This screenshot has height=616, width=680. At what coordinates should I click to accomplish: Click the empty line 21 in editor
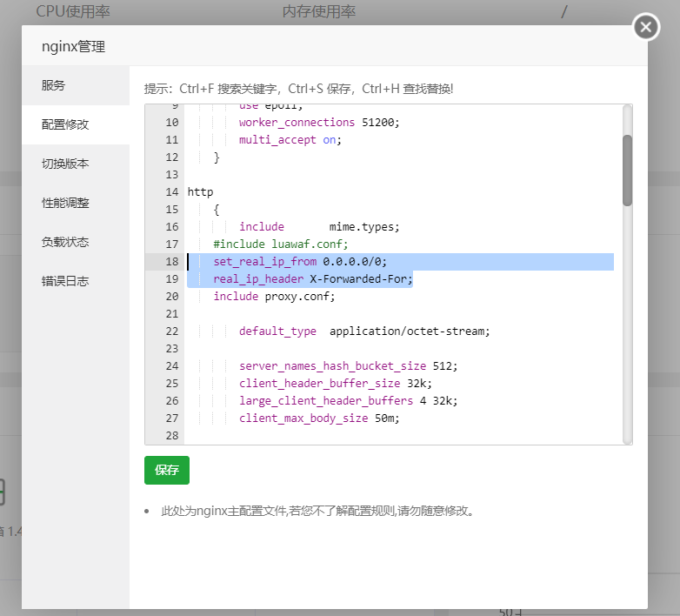point(399,313)
